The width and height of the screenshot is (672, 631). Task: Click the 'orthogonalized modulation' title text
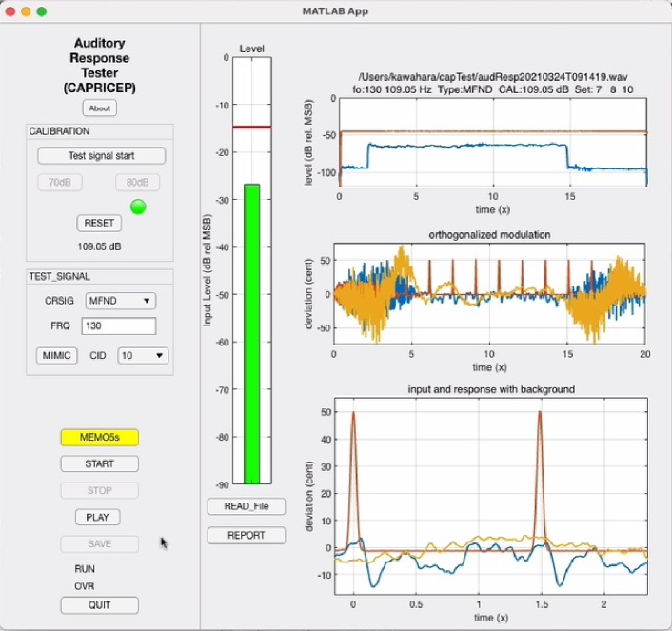(489, 235)
